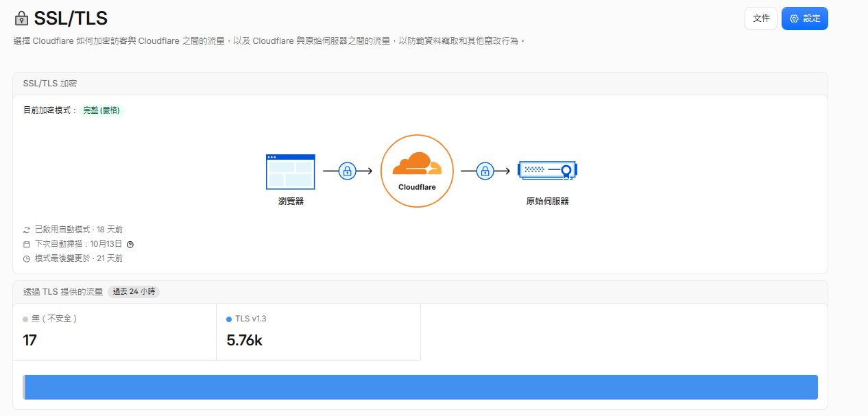Click the 模式最後變更於 · 21 天前 text
This screenshot has width=868, height=416.
tap(79, 259)
